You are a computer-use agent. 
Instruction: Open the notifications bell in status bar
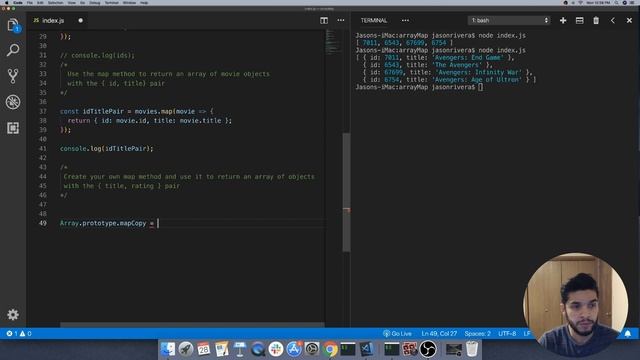coord(627,334)
